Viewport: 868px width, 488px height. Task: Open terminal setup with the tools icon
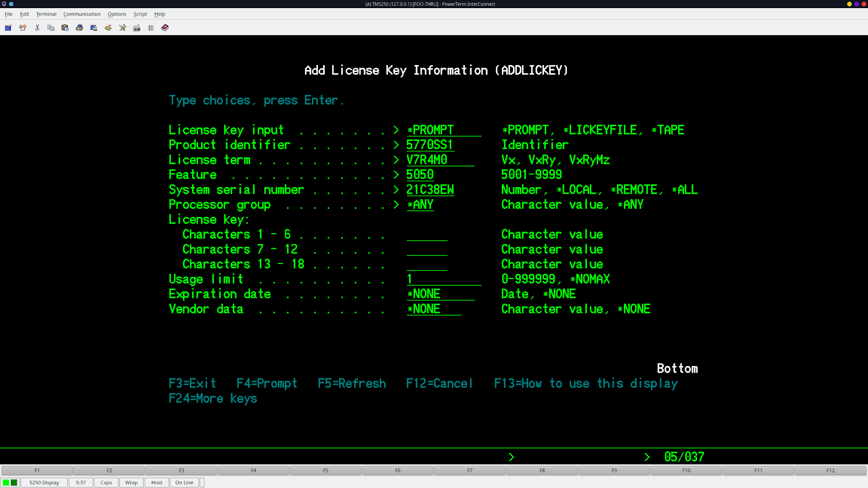pos(122,28)
